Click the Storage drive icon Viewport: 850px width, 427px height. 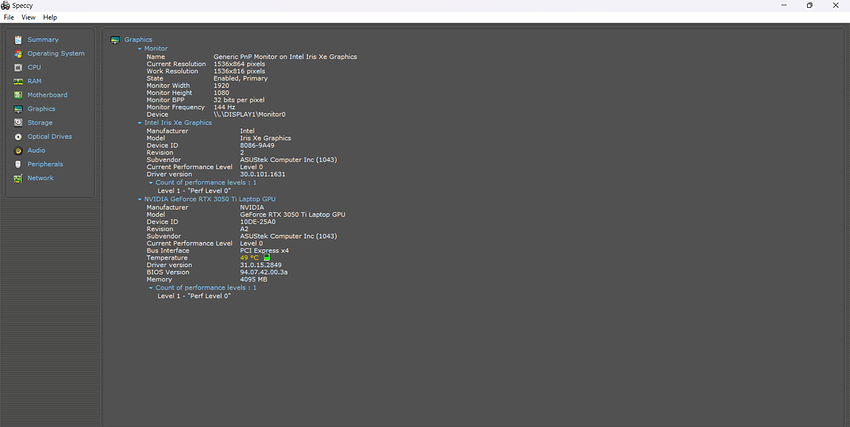[x=17, y=122]
